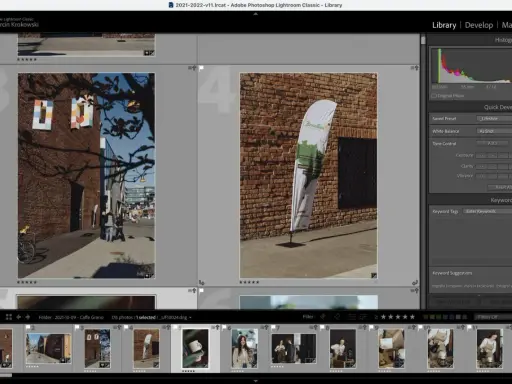The image size is (512, 384).
Task: Switch to Grid view using filmstrip grid icon
Action: (x=9, y=317)
